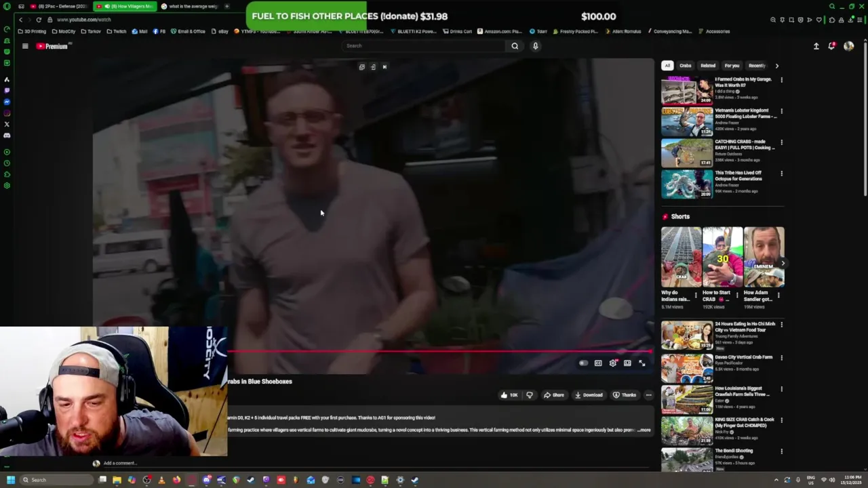
Task: Open YouTube hamburger guide menu
Action: [x=25, y=46]
